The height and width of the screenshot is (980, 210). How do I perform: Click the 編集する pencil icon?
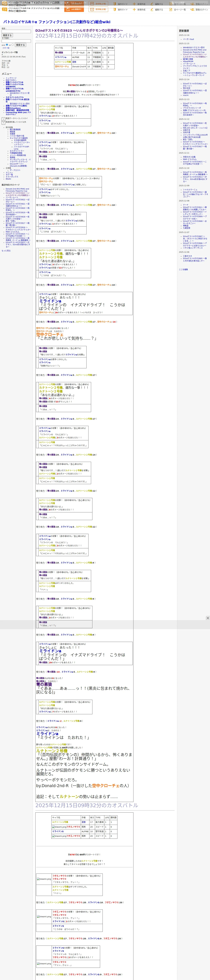(x=152, y=9)
